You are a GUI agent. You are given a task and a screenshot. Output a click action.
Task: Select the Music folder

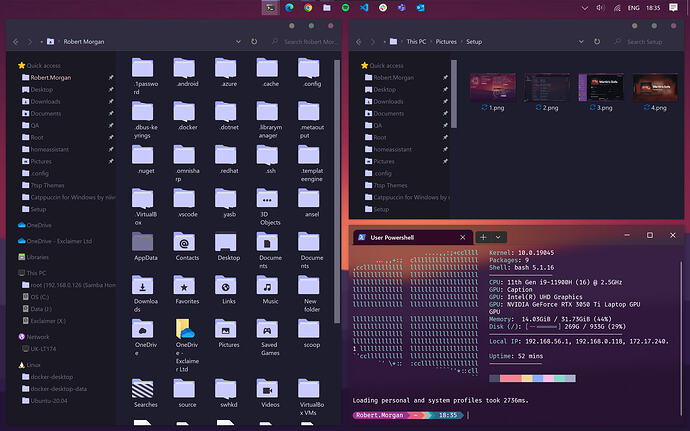tap(268, 291)
